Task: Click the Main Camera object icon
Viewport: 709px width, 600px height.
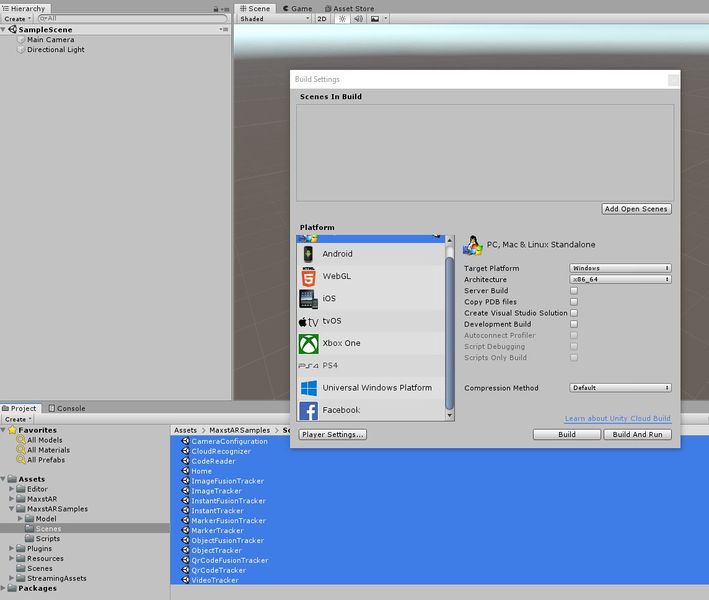Action: [20, 40]
